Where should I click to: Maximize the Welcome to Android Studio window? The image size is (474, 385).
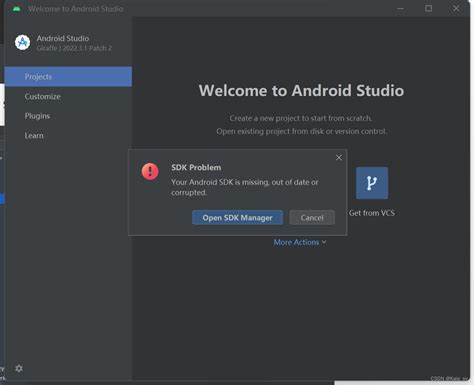[x=428, y=9]
